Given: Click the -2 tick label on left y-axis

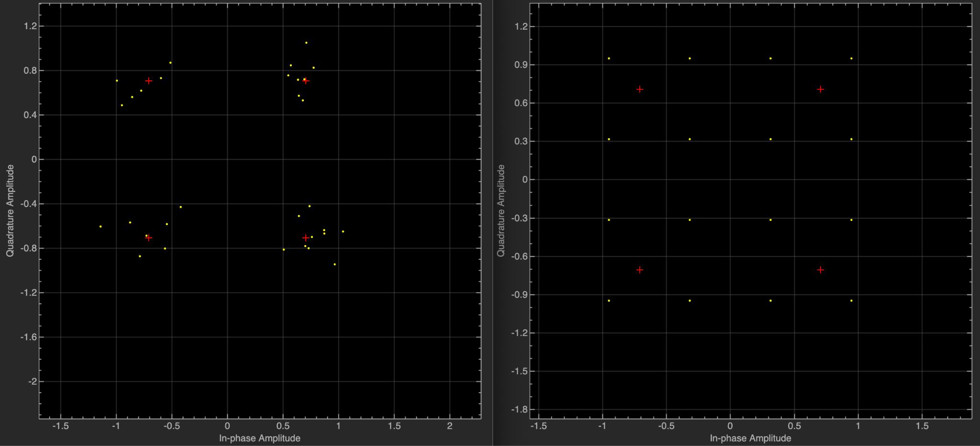Looking at the screenshot, I should (32, 381).
